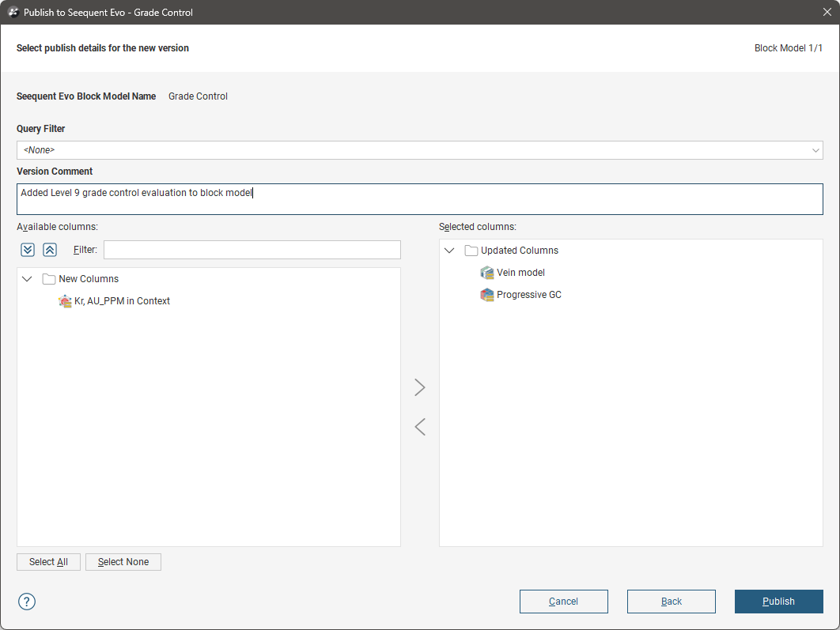This screenshot has width=840, height=630.
Task: Click in the Version Comment text box
Action: point(419,199)
